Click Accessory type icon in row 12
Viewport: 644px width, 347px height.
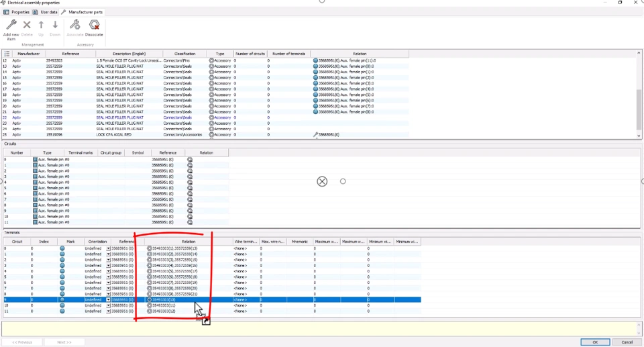pyautogui.click(x=211, y=60)
